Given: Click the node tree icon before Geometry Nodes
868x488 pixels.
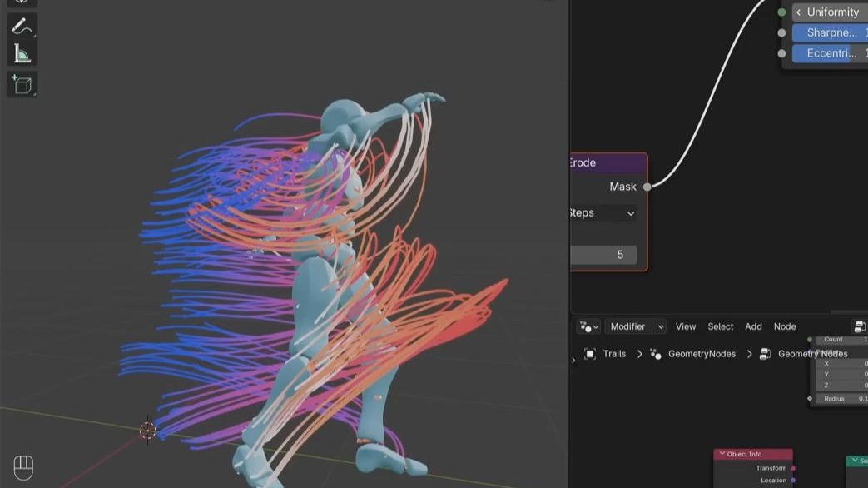Looking at the screenshot, I should click(765, 353).
